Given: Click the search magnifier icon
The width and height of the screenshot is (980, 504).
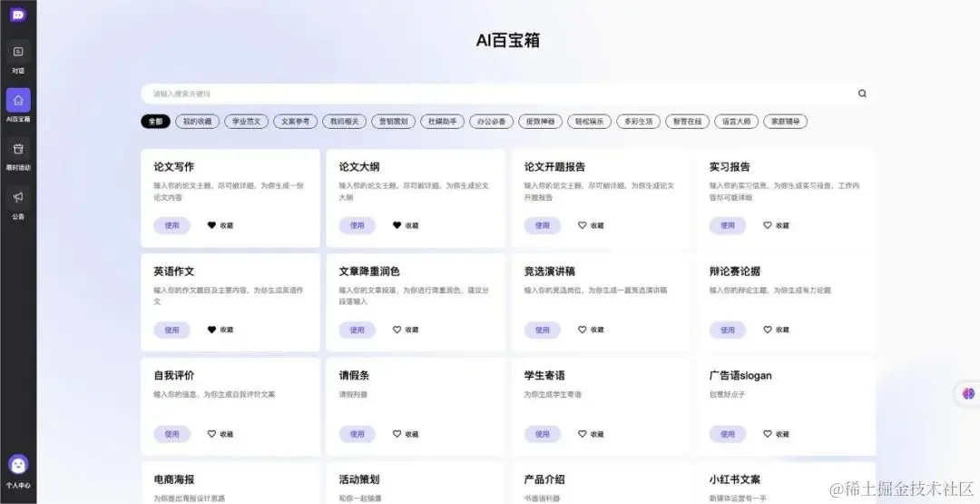Looking at the screenshot, I should pyautogui.click(x=863, y=94).
